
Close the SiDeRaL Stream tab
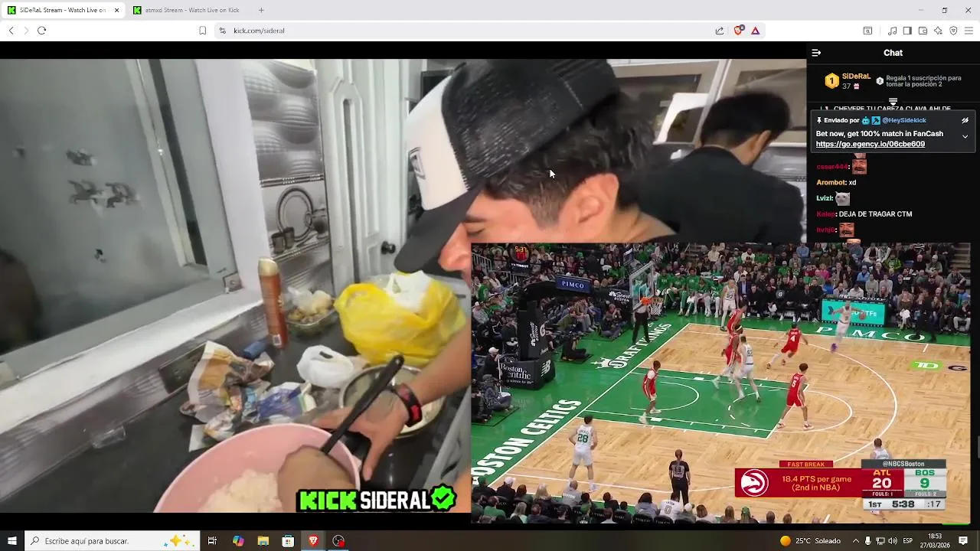[116, 10]
